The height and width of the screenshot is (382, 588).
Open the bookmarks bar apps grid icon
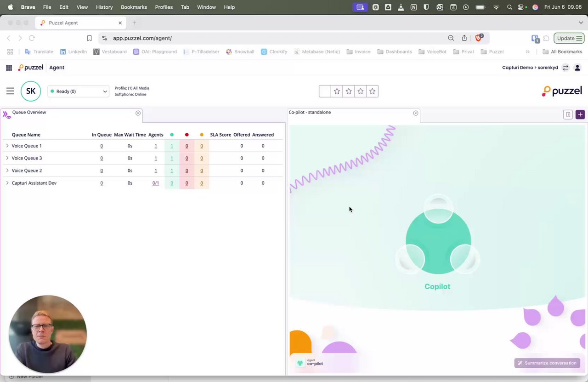(x=10, y=51)
